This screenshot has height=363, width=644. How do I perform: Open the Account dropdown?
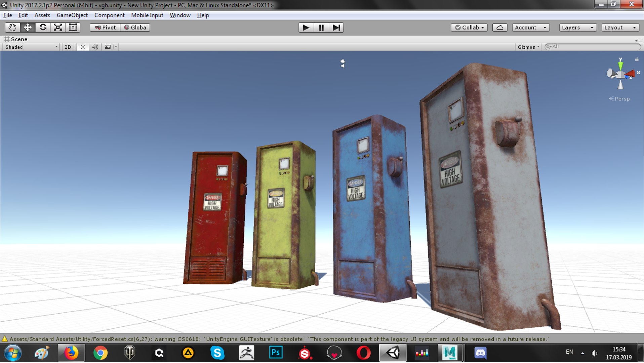[531, 28]
